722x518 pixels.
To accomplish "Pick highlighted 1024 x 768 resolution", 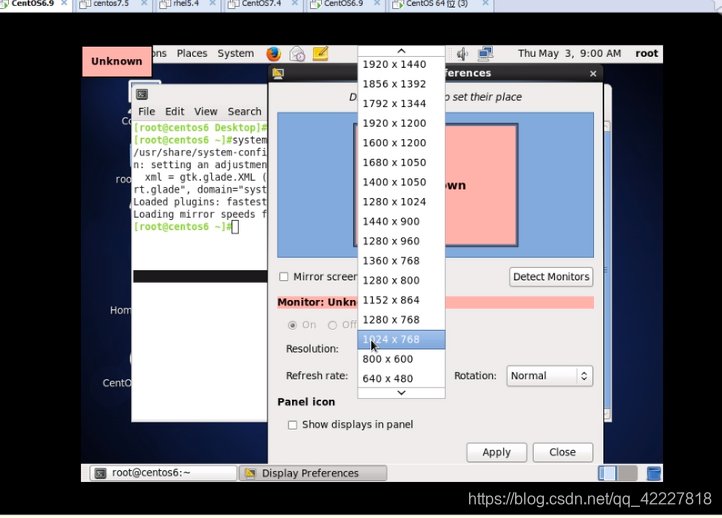I will (x=401, y=339).
